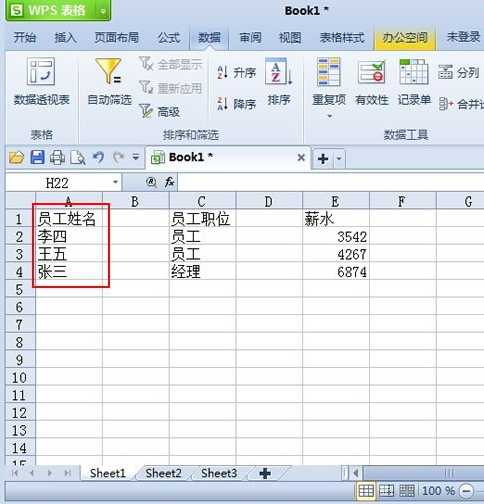Viewport: 484px width, 504px height.
Task: Click the Save floppy disk icon
Action: pyautogui.click(x=37, y=157)
